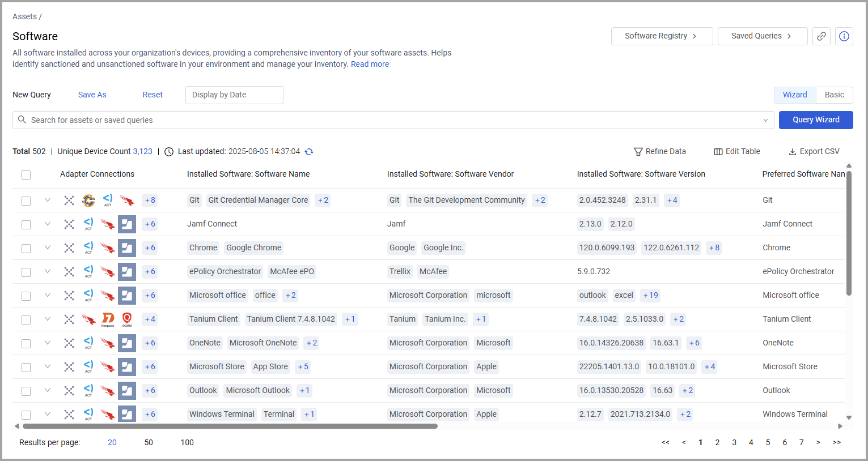This screenshot has width=868, height=461.
Task: Open the search bar dropdown arrow
Action: [765, 120]
